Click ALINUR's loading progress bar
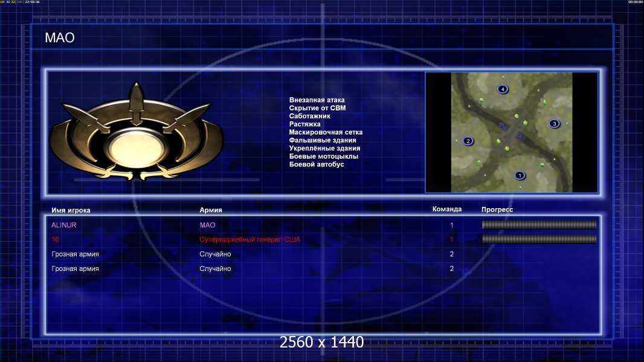 coord(539,224)
